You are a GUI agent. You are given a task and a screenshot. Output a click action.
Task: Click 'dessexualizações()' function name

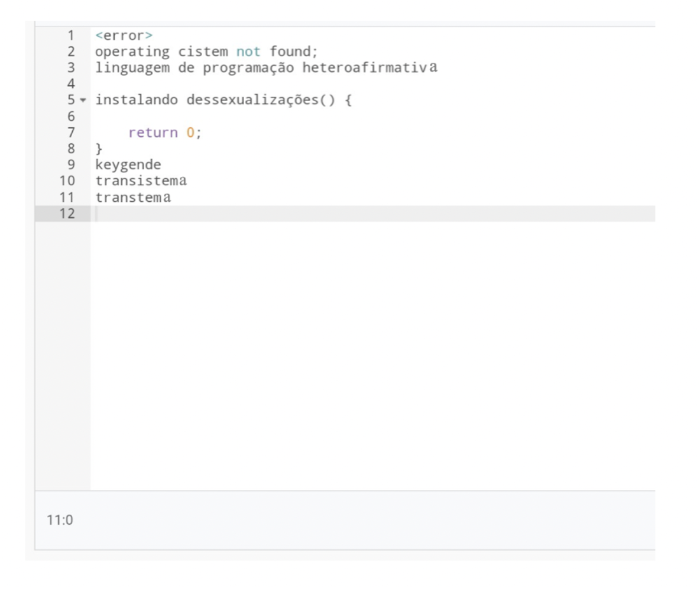click(x=260, y=100)
